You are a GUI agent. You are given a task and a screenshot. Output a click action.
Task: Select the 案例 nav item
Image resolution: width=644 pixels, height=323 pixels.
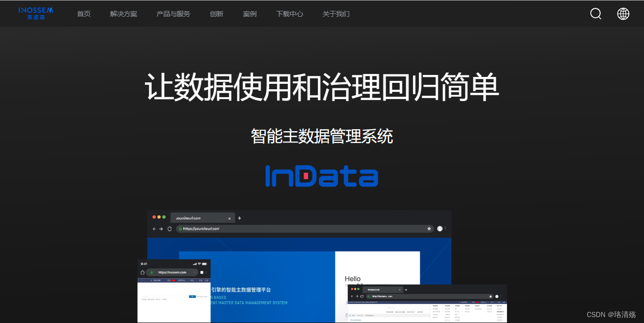(250, 14)
